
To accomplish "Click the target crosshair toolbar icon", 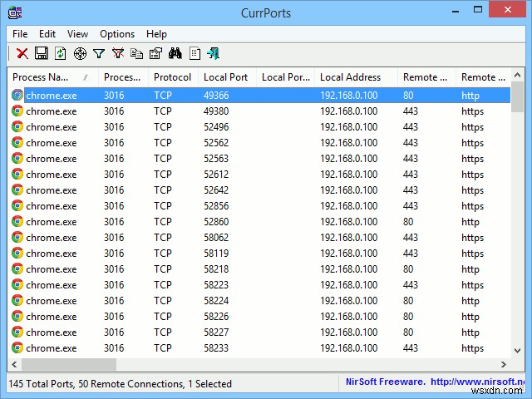I will pos(80,53).
